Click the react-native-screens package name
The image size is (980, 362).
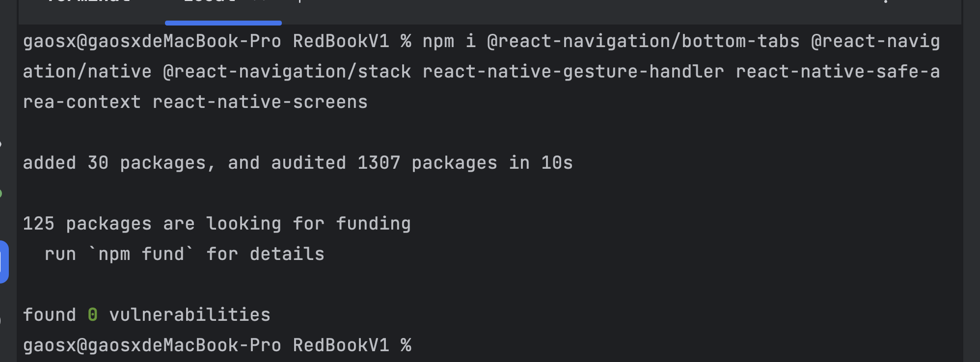(260, 102)
